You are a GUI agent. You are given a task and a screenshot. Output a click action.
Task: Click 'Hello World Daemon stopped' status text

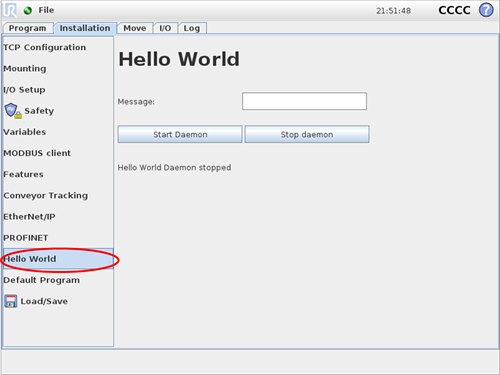tap(174, 167)
